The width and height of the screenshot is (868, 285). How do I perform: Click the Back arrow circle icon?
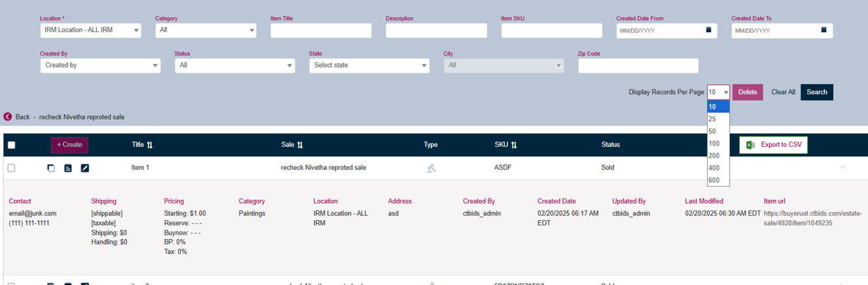click(8, 117)
